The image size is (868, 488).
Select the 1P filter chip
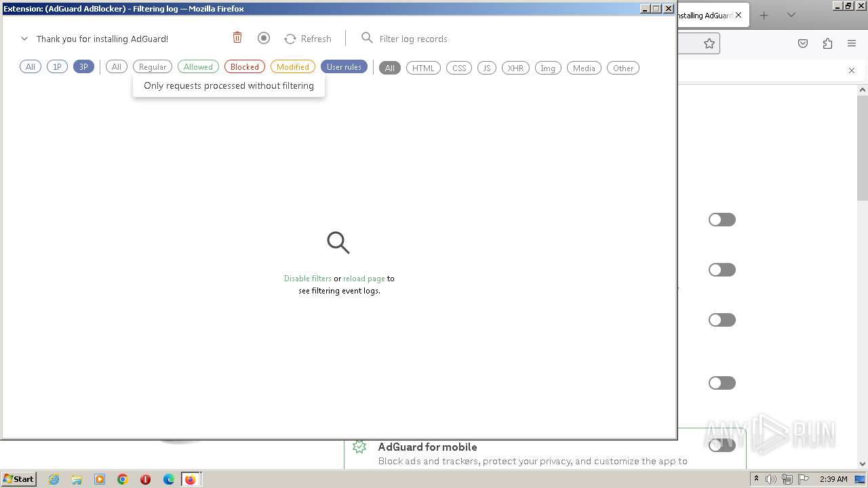tap(57, 66)
